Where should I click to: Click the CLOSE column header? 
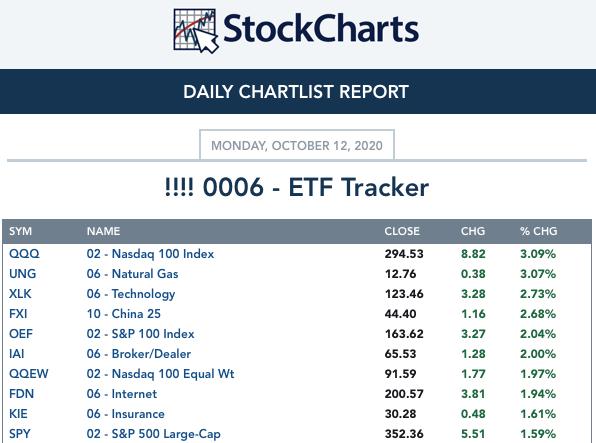tap(402, 231)
